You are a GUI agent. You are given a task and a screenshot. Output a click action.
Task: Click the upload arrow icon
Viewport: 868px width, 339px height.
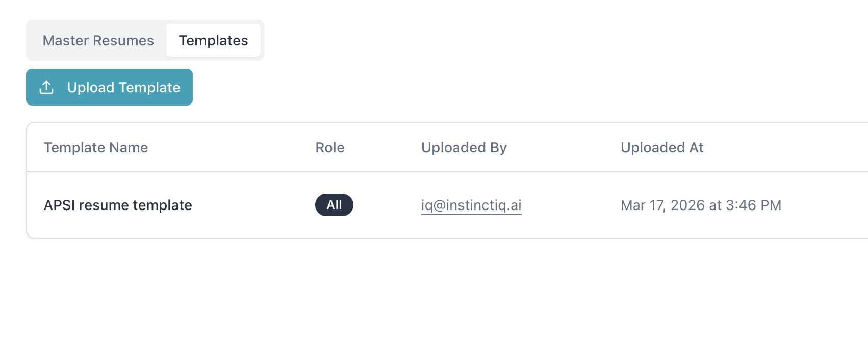(46, 87)
